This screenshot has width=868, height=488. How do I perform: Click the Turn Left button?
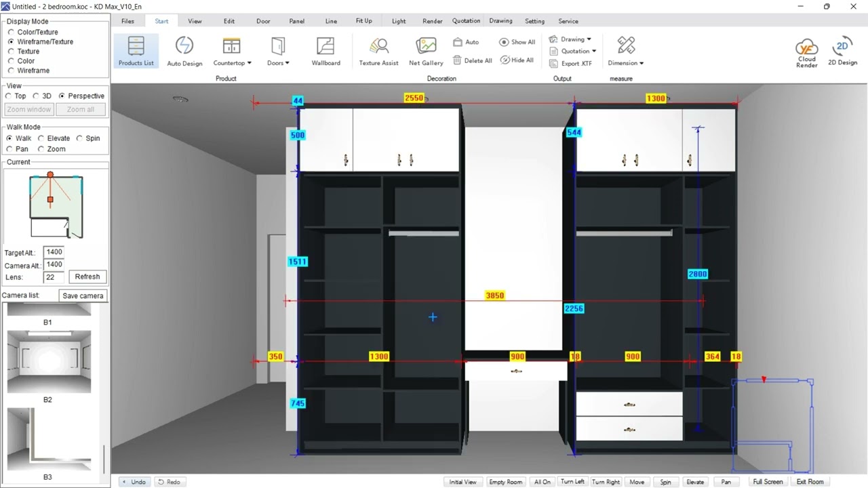click(572, 482)
